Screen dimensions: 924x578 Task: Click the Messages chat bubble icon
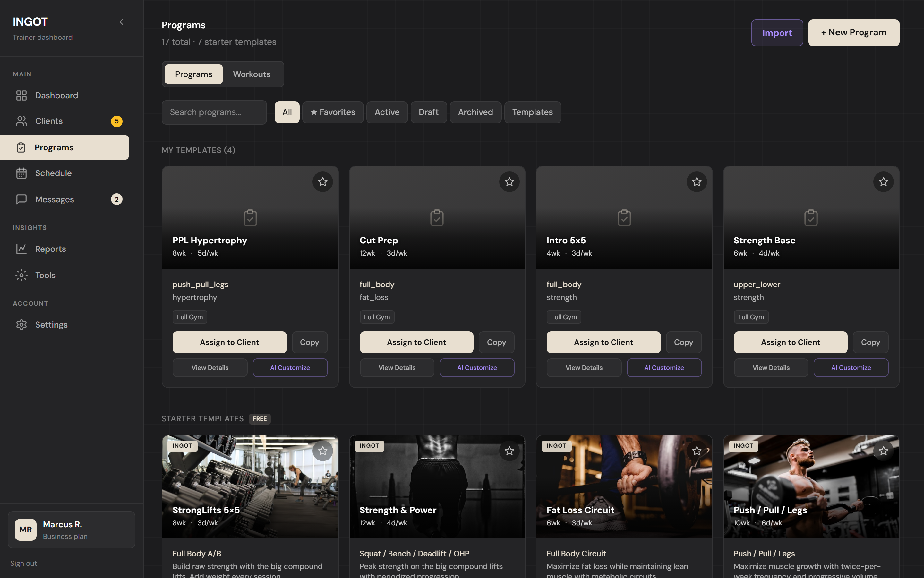point(21,199)
